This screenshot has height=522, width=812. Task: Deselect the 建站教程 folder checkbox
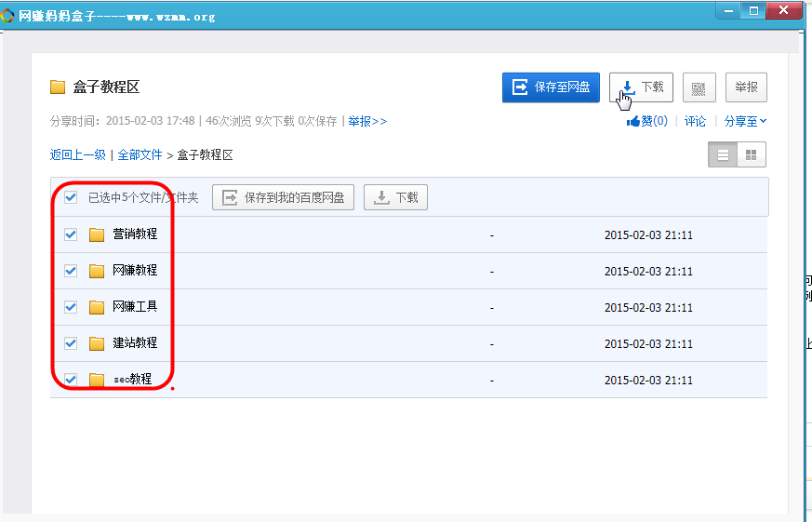pos(71,343)
